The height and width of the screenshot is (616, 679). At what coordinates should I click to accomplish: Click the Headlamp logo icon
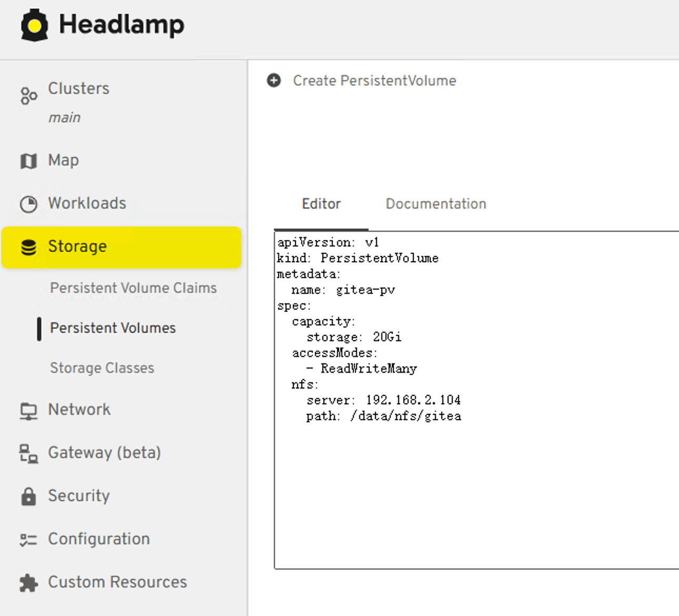[34, 25]
